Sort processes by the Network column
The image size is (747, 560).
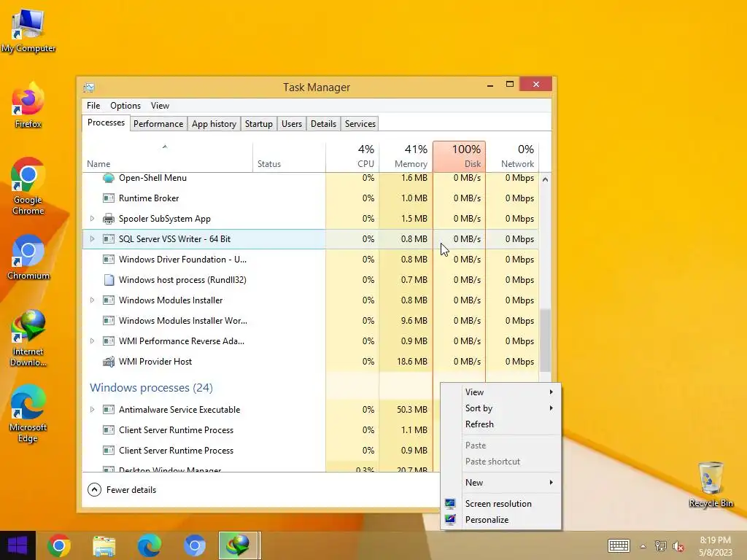coord(513,157)
